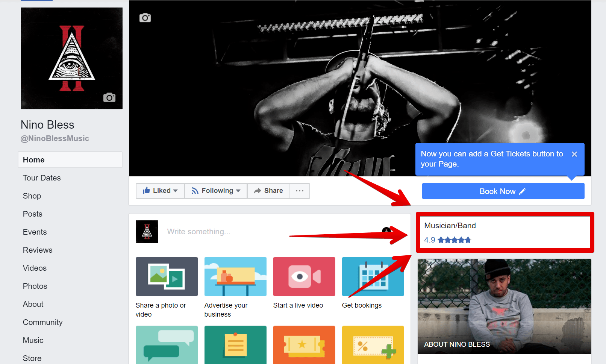Click the Share a photo or video tile
This screenshot has height=364, width=606.
pos(167,276)
